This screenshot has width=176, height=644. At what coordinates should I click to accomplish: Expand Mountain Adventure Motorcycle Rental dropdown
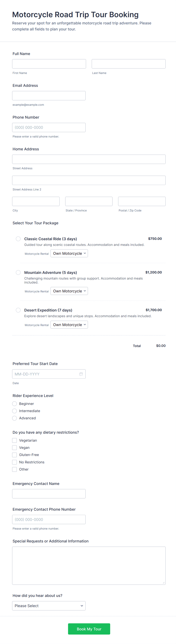[69, 291]
